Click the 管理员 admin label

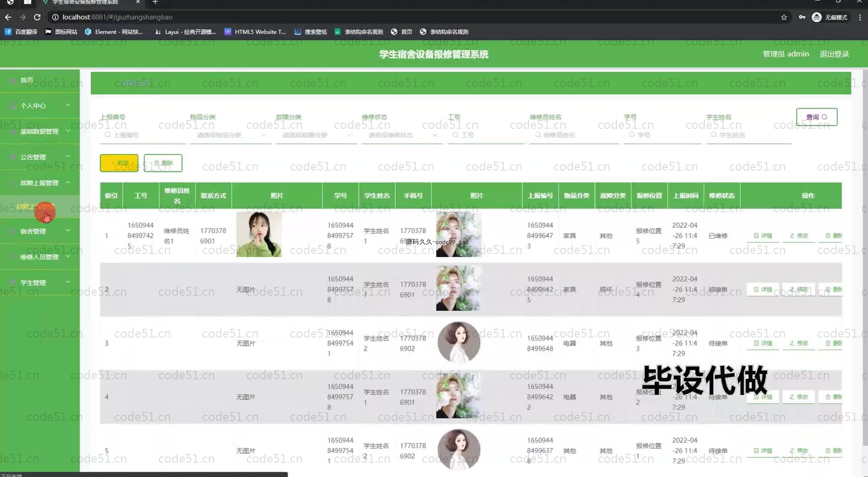click(786, 54)
